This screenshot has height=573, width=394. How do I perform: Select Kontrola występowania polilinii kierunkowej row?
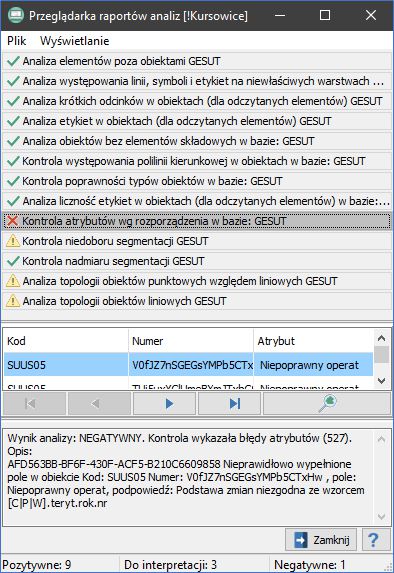(x=197, y=161)
